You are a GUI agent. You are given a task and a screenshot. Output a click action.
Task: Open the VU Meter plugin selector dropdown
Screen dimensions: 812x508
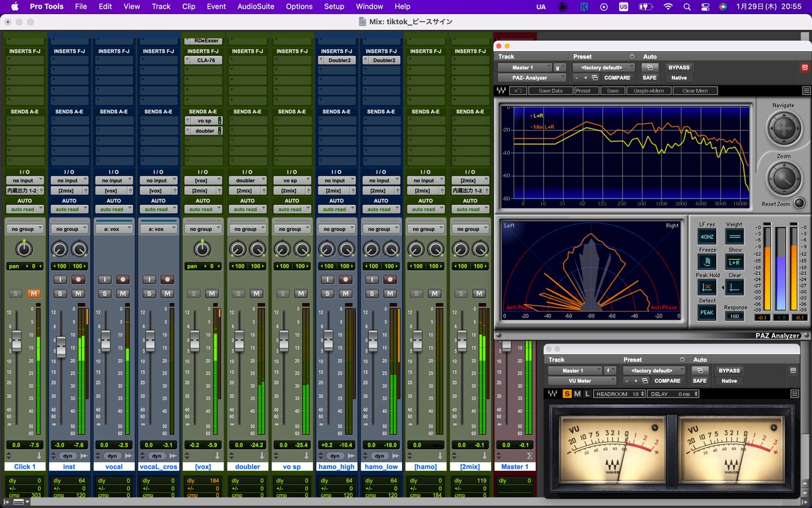tap(582, 381)
